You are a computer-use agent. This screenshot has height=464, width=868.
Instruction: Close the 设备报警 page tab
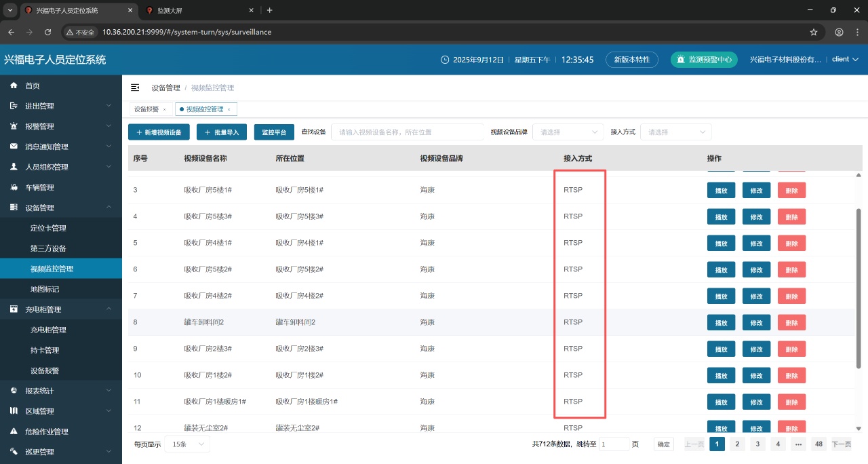[x=164, y=109]
